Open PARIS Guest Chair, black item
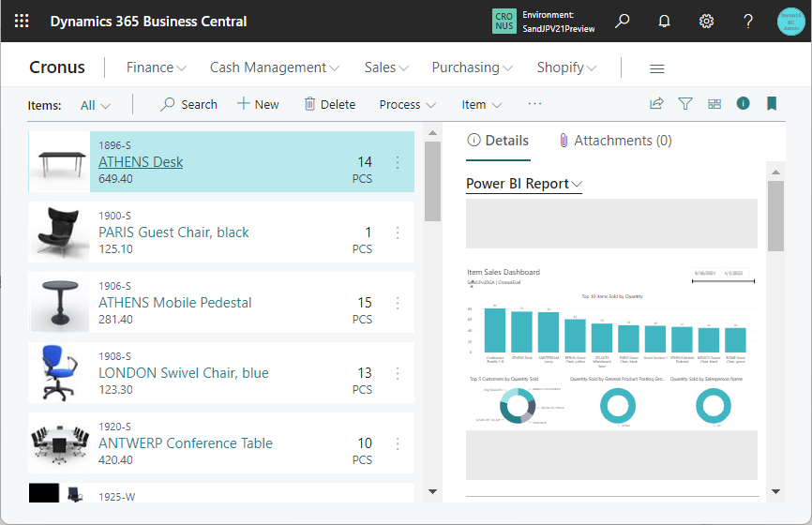 (x=173, y=232)
